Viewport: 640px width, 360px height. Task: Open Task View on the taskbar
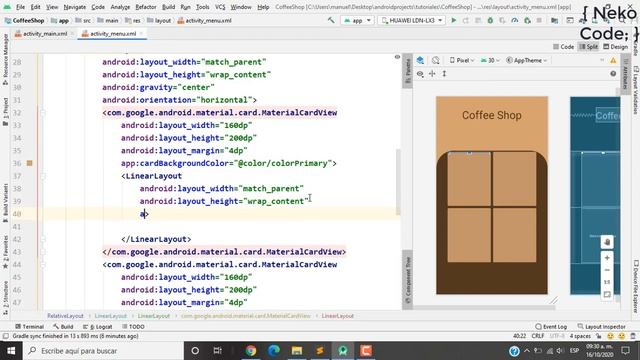[218, 351]
